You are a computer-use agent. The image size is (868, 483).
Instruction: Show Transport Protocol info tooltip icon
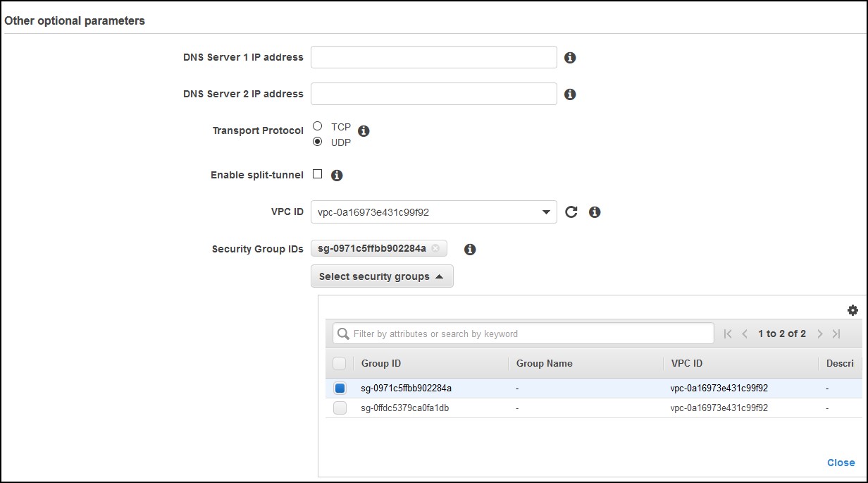tap(364, 131)
